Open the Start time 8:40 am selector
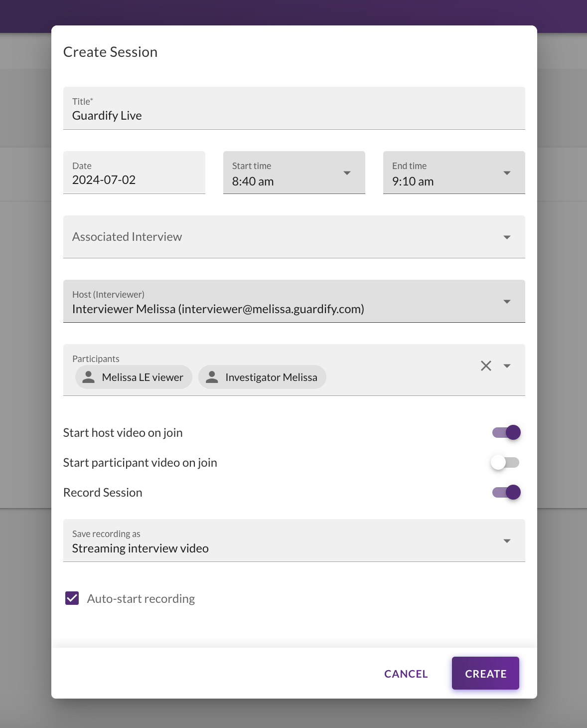The width and height of the screenshot is (587, 728). click(x=294, y=173)
